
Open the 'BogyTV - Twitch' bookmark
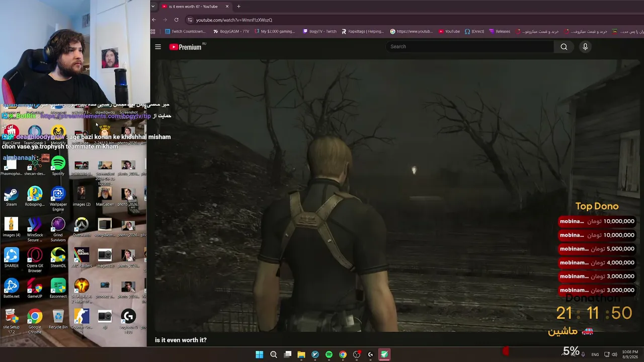(x=319, y=31)
